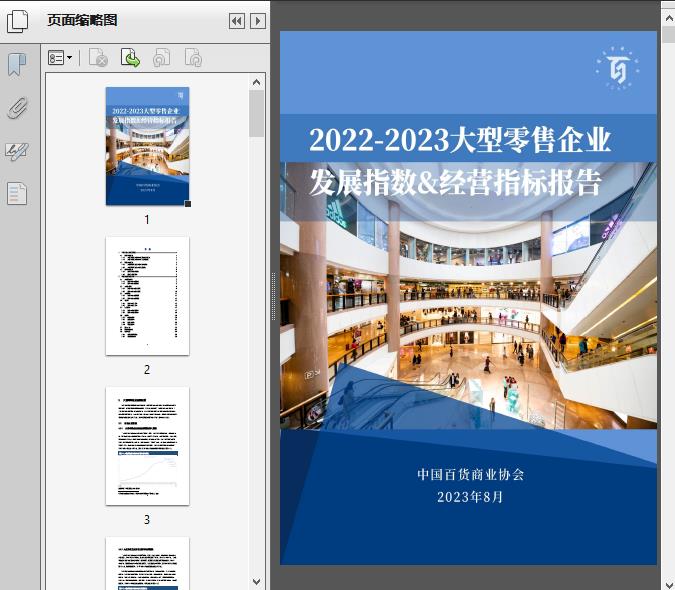Select page 3 thumbnail with chart
Screen dimensions: 675x590
point(148,446)
